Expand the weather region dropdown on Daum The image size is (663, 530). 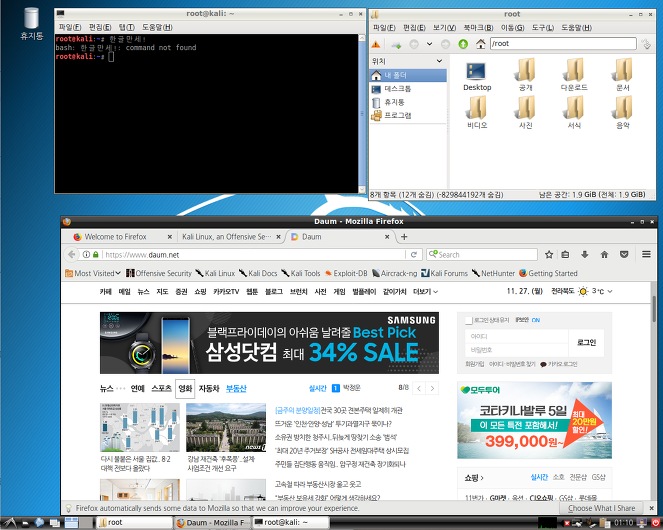[610, 291]
